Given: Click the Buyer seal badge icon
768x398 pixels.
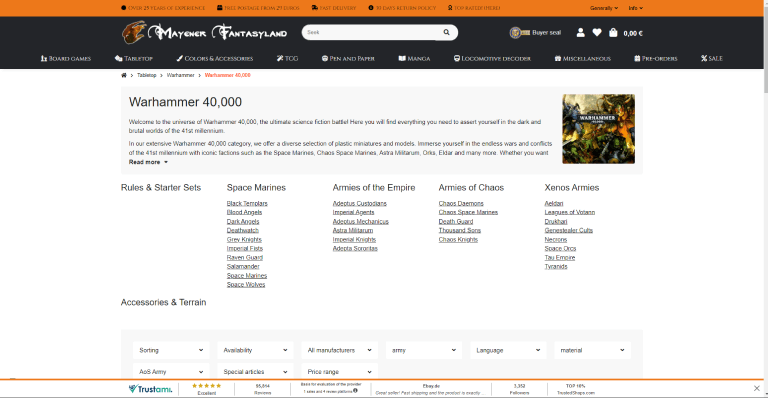Looking at the screenshot, I should click(x=520, y=33).
